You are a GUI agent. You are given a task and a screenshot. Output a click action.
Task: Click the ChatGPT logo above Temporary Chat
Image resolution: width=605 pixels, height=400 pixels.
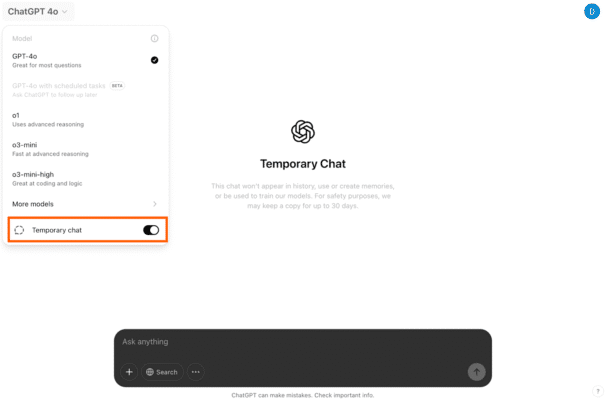pyautogui.click(x=303, y=132)
